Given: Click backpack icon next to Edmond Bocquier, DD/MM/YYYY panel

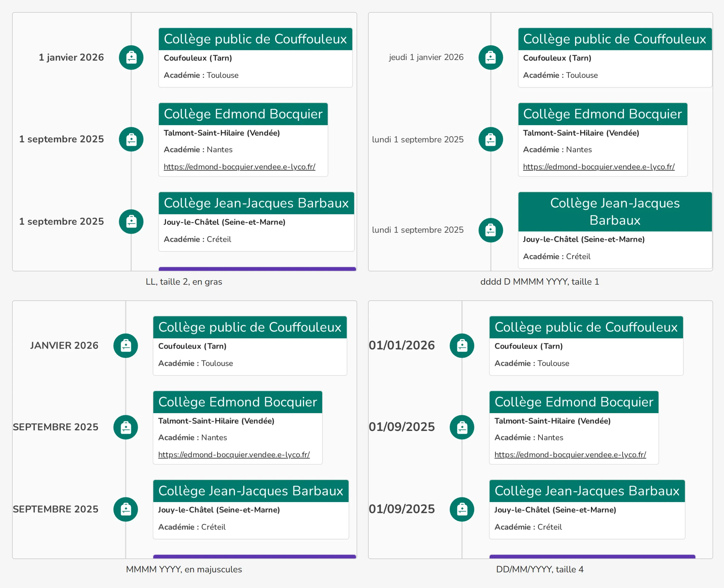Looking at the screenshot, I should coord(462,427).
